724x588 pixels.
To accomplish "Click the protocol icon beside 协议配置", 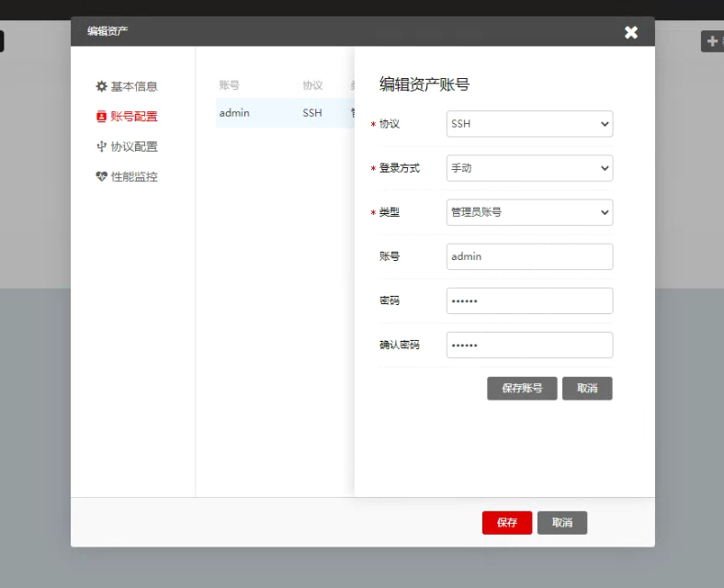I will tap(101, 146).
